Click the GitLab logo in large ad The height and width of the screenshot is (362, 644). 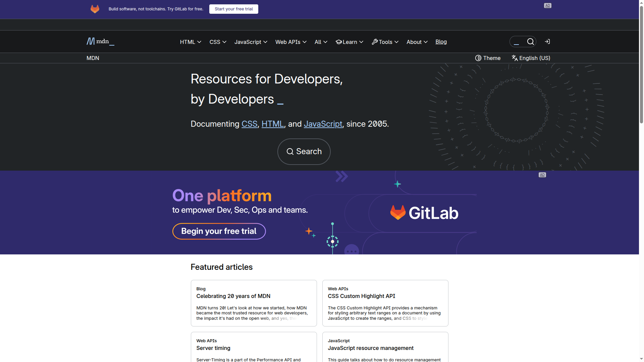(424, 213)
